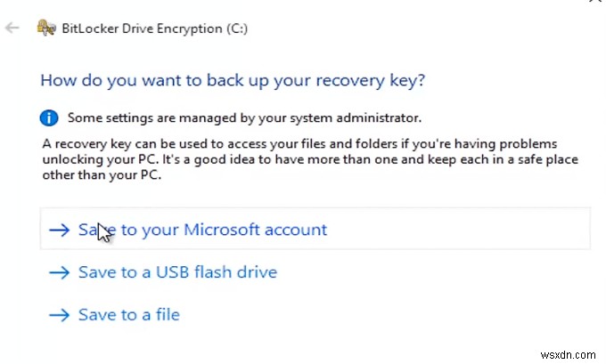
Task: Click arrow icon beside Microsoft account option
Action: 60,230
